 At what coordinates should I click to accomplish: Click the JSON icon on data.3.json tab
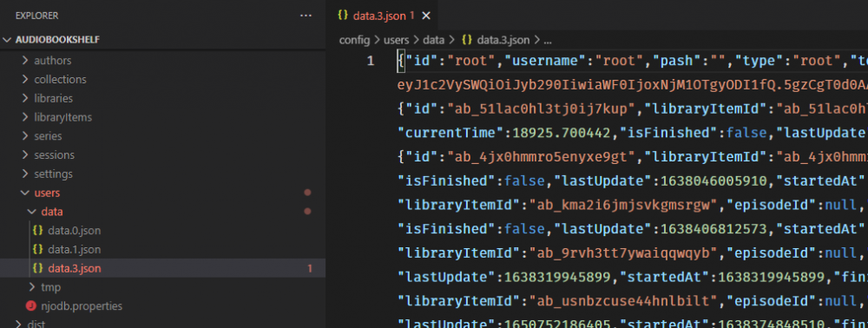[x=343, y=16]
